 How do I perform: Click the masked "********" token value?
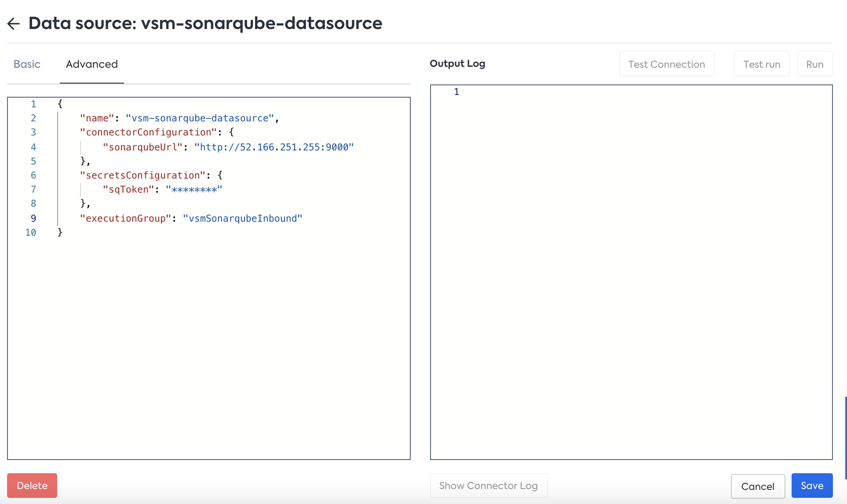click(x=194, y=190)
